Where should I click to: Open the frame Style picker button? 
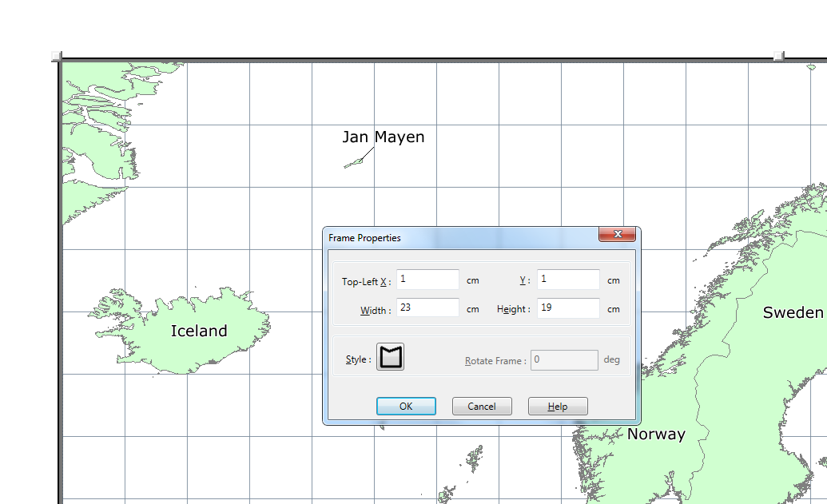(x=390, y=357)
